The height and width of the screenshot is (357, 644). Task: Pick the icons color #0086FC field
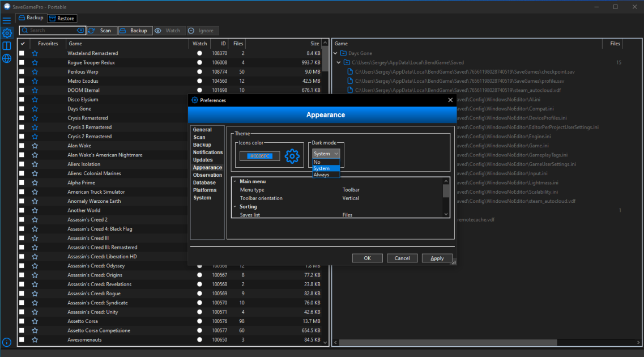coord(259,156)
